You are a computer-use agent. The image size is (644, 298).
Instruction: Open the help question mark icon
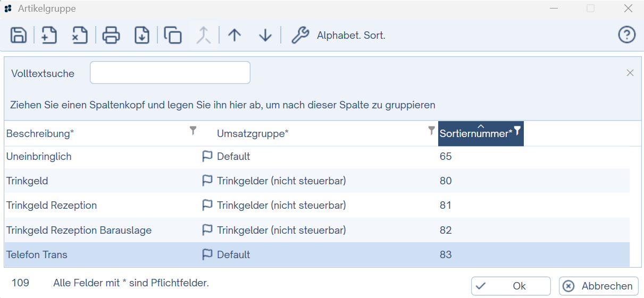point(627,35)
